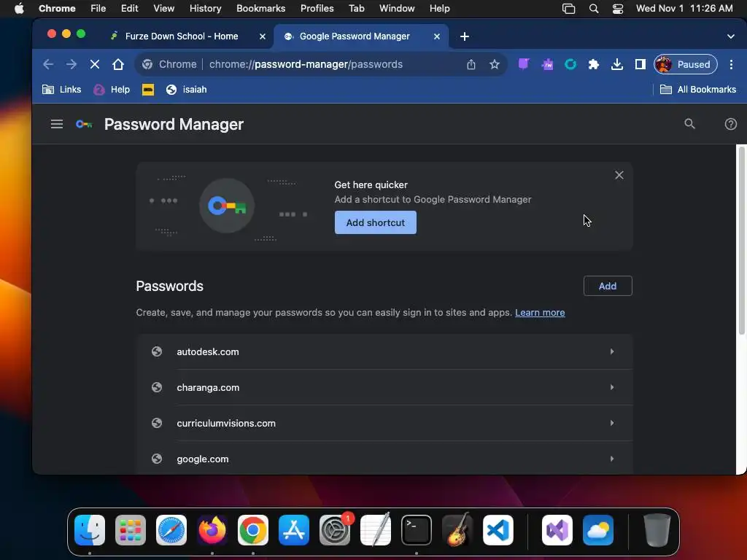Viewport: 747px width, 560px height.
Task: Open the All Bookmarks folder
Action: click(698, 90)
